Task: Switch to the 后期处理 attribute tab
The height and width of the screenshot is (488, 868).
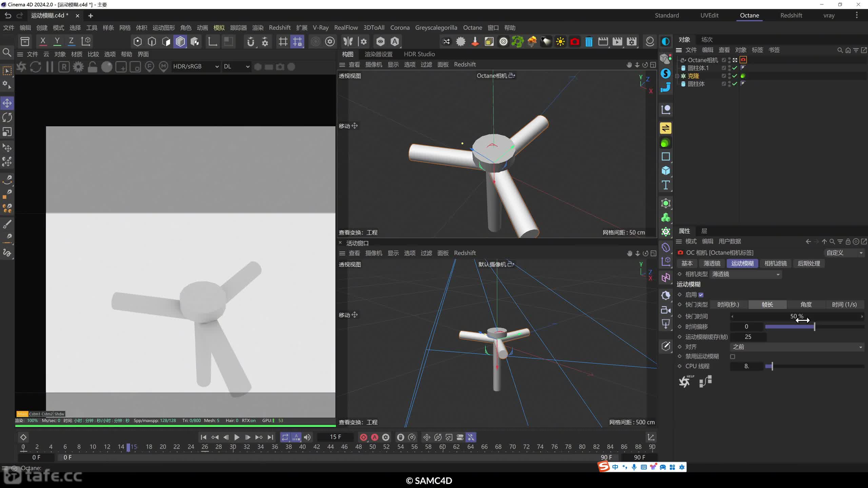Action: click(809, 263)
